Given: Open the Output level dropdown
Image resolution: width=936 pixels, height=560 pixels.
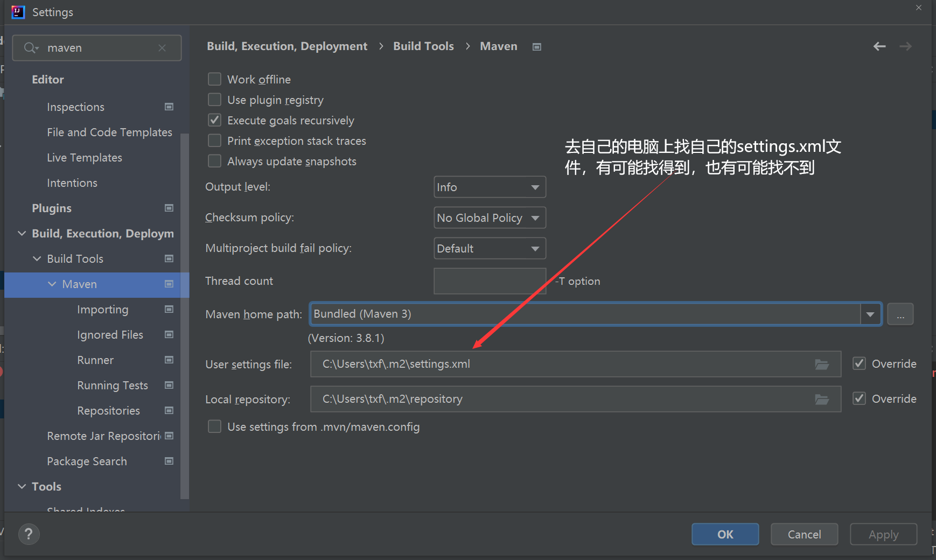Looking at the screenshot, I should (490, 187).
